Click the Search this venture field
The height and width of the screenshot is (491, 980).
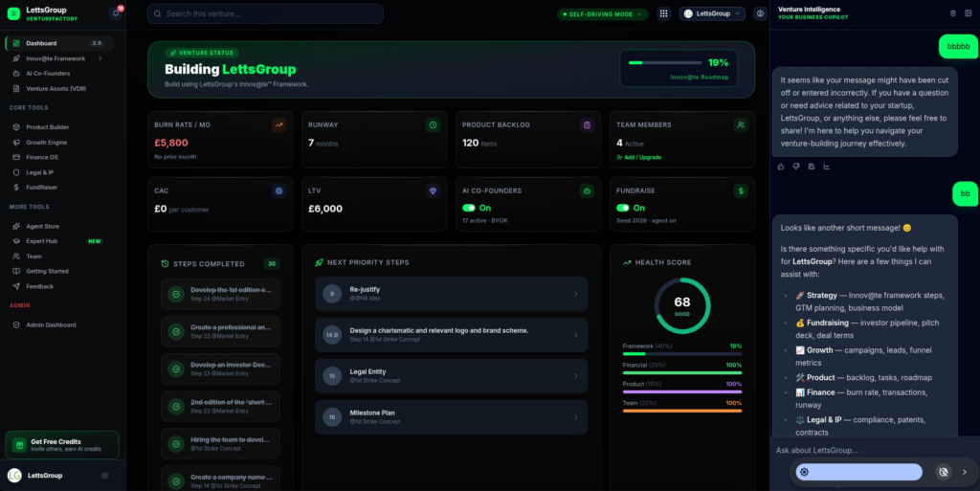pyautogui.click(x=265, y=13)
